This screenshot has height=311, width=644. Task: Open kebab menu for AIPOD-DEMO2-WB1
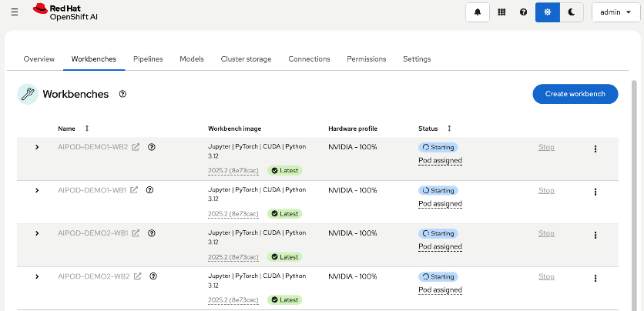(595, 235)
